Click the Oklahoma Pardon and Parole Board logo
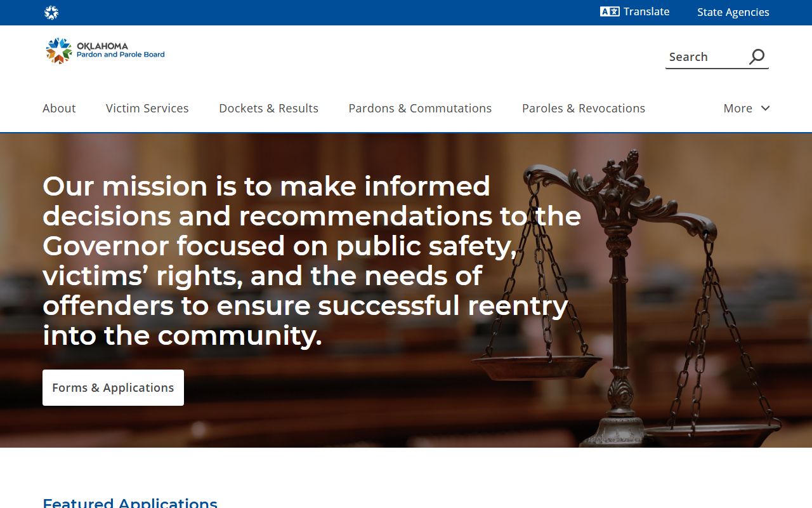Image resolution: width=812 pixels, height=508 pixels. click(105, 51)
